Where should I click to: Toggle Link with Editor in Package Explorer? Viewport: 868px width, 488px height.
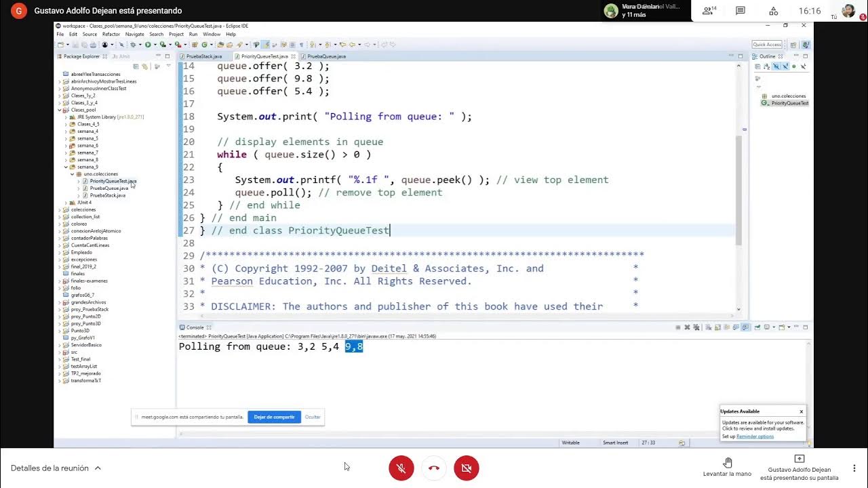click(x=144, y=66)
